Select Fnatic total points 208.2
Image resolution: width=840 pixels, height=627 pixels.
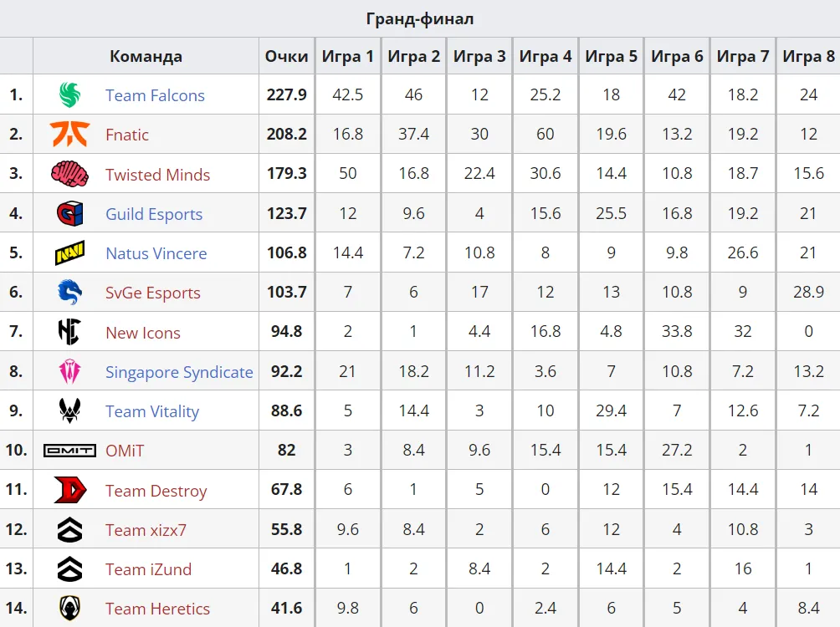pyautogui.click(x=287, y=134)
